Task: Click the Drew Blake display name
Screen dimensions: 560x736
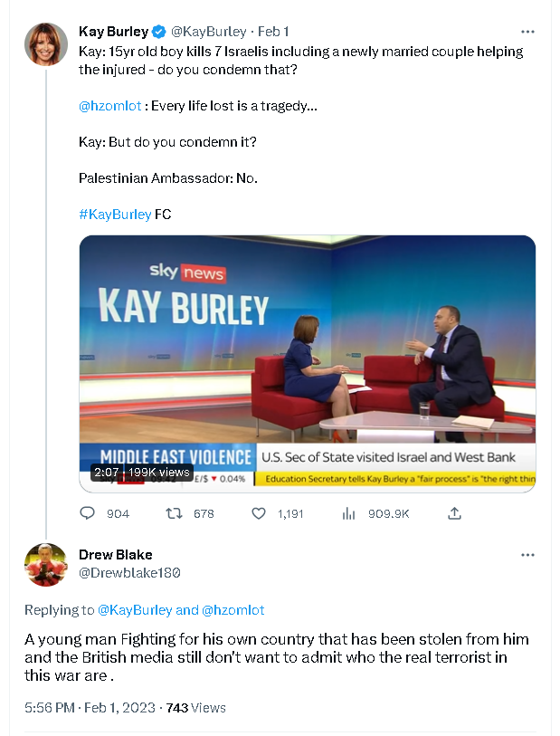Action: coord(115,555)
